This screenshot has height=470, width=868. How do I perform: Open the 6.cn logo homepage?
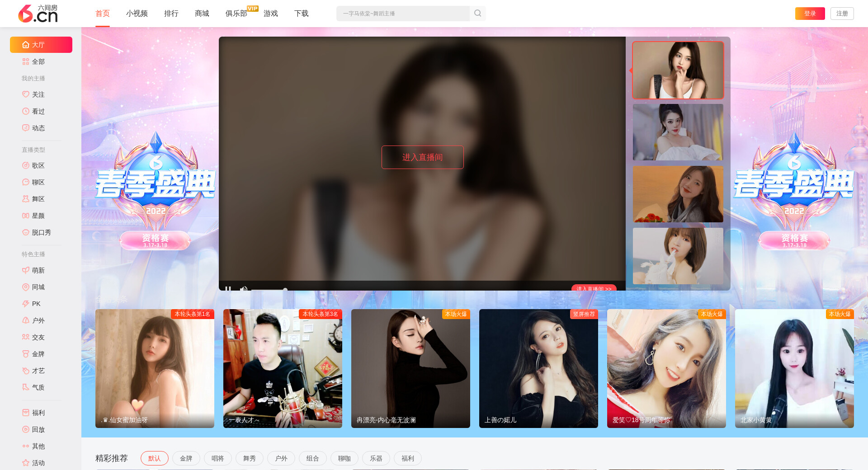click(x=38, y=14)
